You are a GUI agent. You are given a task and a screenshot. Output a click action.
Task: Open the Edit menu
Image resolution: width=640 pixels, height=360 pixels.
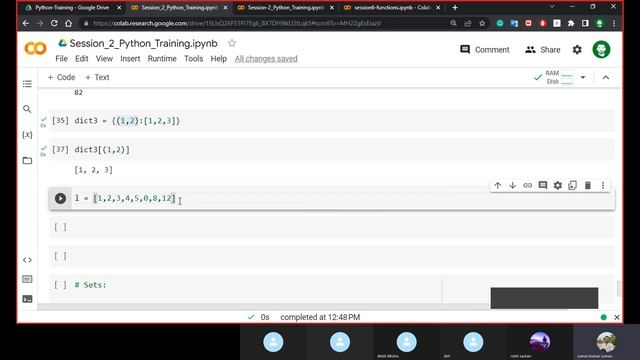pyautogui.click(x=82, y=59)
